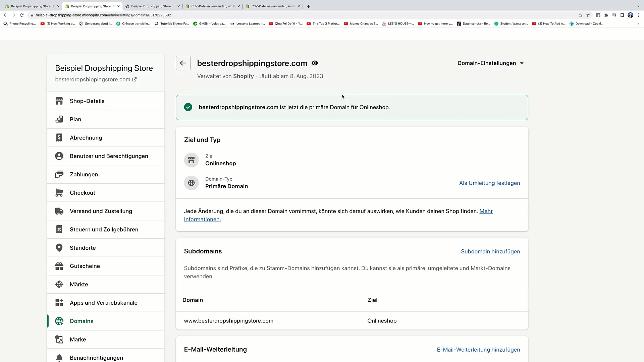
Task: Click the Abrechnung sidebar icon
Action: [59, 137]
